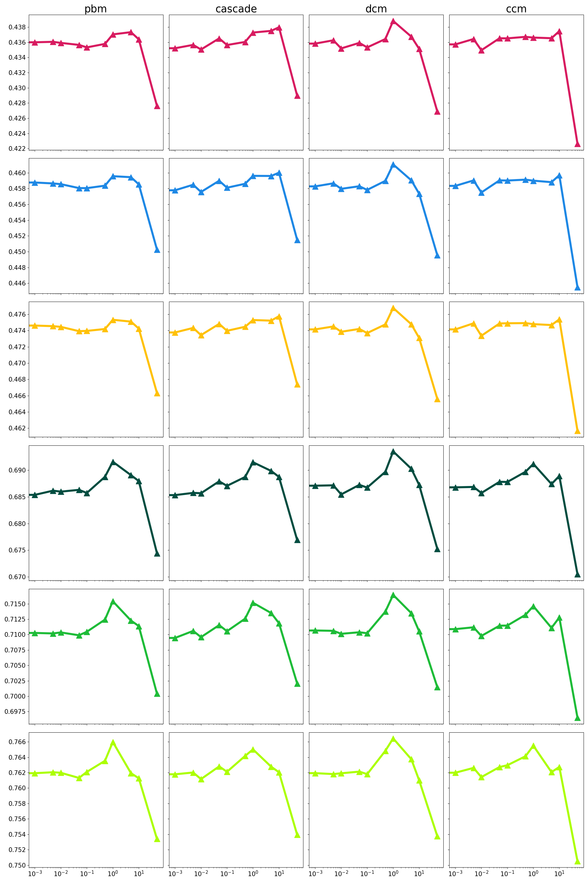The height and width of the screenshot is (882, 588).
Task: Click the peak lime triangle in pbm plot
Action: (113, 742)
